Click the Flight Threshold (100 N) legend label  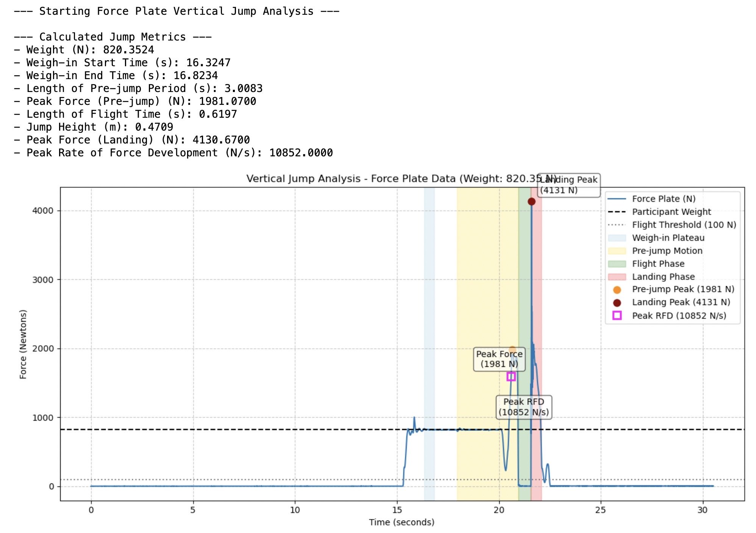click(684, 225)
